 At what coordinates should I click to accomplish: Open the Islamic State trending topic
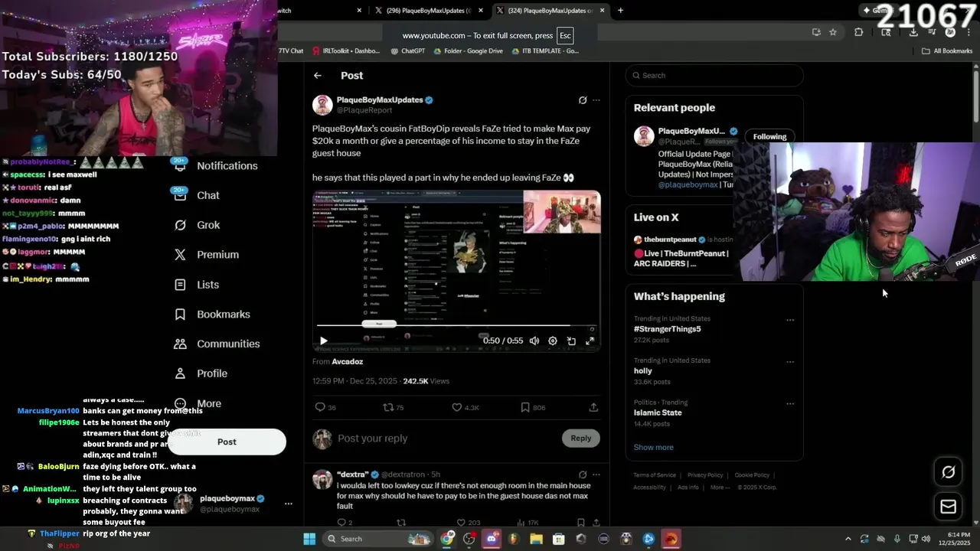tap(658, 413)
